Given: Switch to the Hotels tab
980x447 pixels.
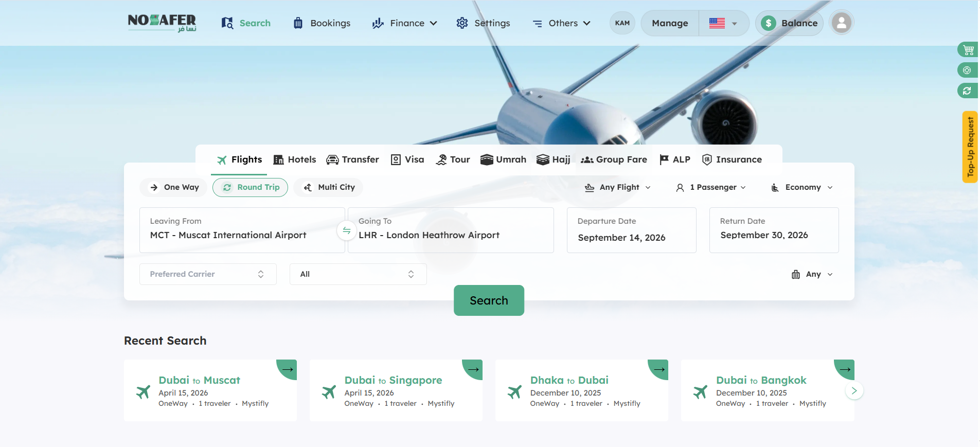Looking at the screenshot, I should coord(295,159).
